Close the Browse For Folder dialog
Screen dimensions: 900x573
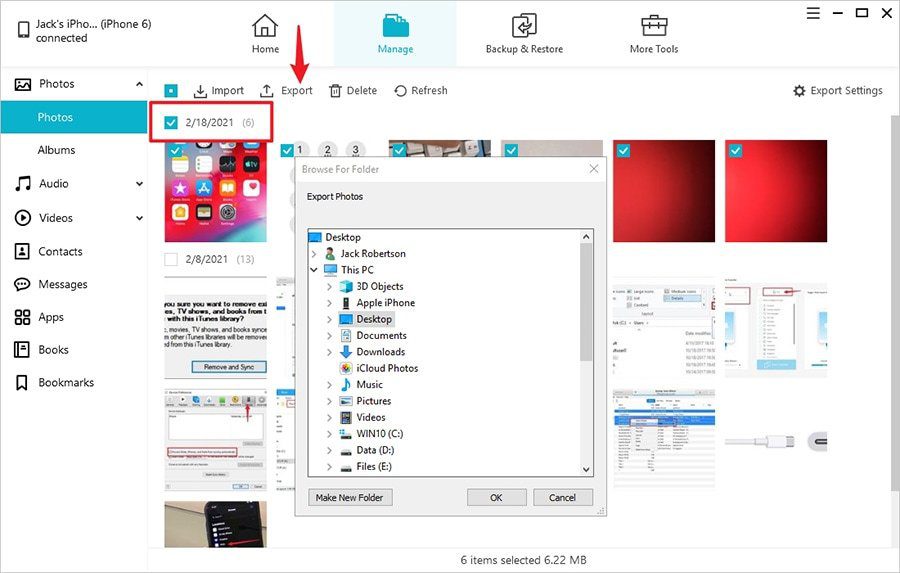click(593, 169)
